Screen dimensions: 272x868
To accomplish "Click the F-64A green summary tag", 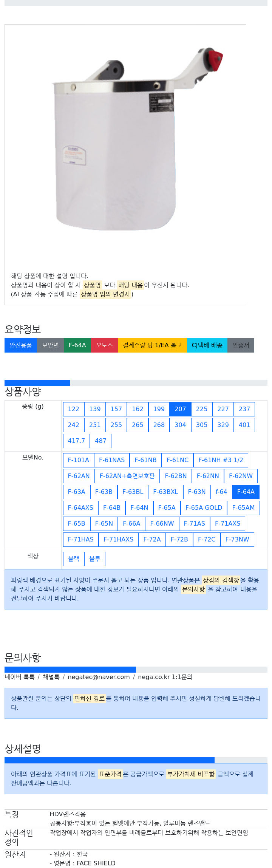I will click(x=77, y=345).
